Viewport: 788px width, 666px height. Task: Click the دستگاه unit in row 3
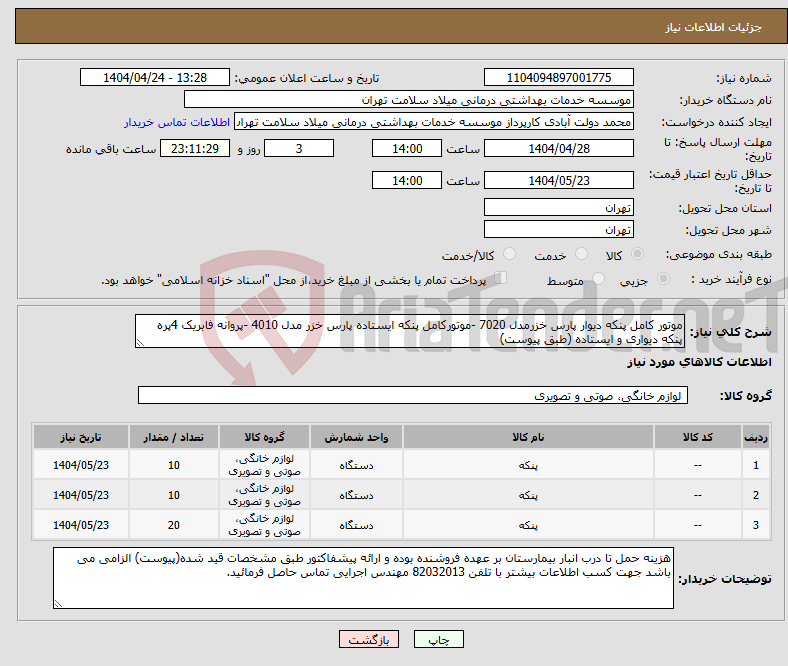356,525
